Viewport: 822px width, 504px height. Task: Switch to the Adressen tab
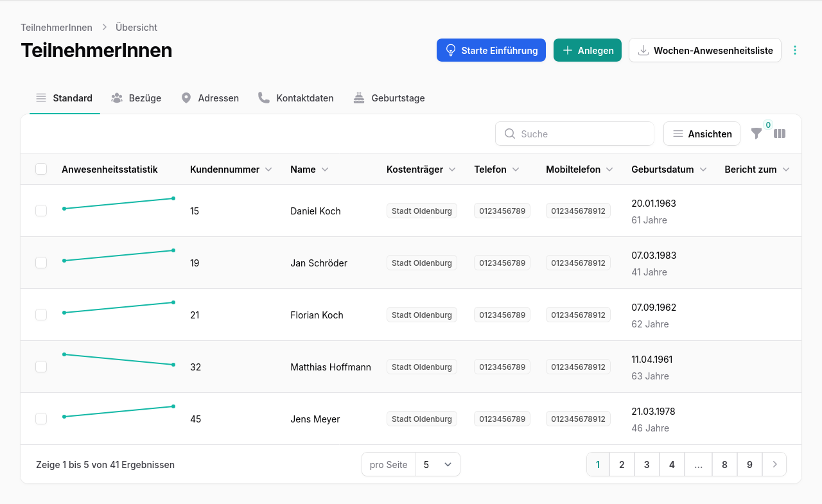[210, 98]
